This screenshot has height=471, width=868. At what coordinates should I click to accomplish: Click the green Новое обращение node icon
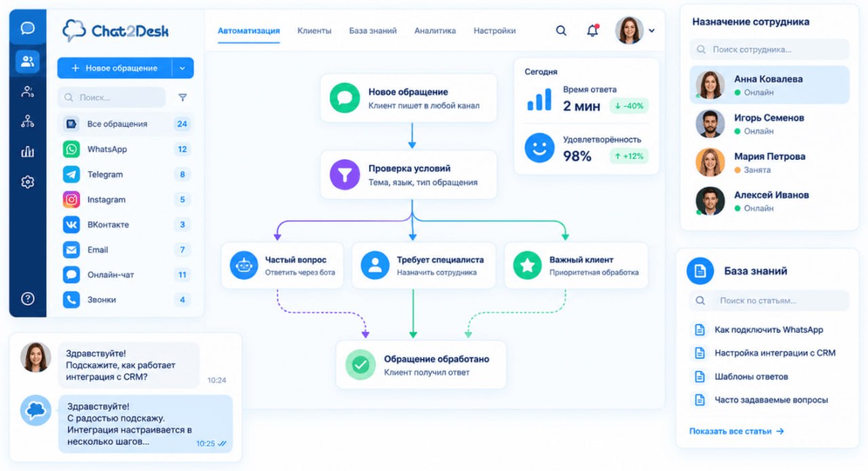click(344, 98)
